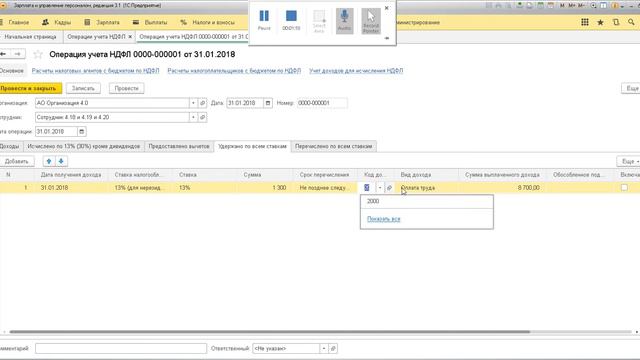Open Расчеты налоговых агентов с бюджетом link

click(96, 71)
